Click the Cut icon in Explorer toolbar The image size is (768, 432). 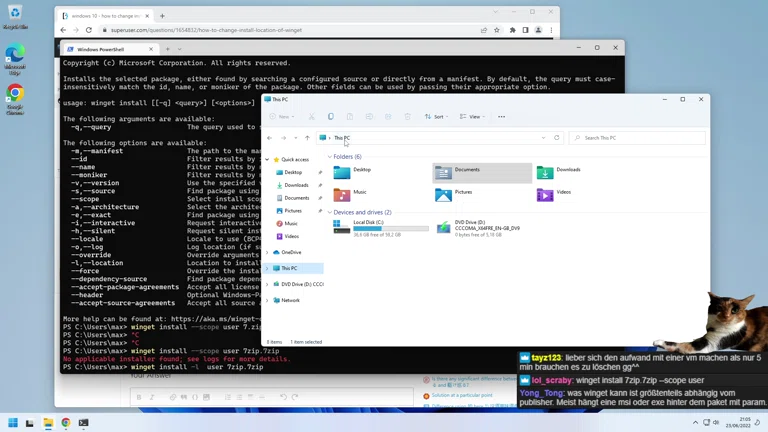[x=312, y=117]
